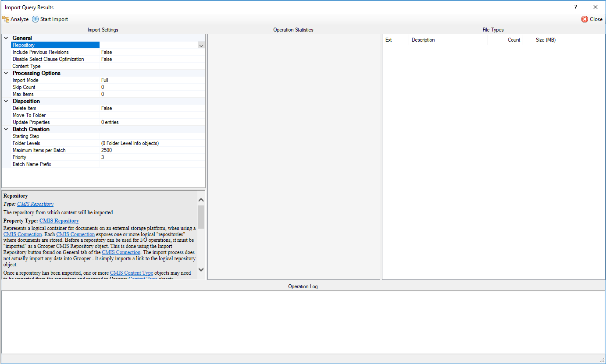Image resolution: width=606 pixels, height=364 pixels.
Task: Open the help question mark button
Action: [576, 7]
